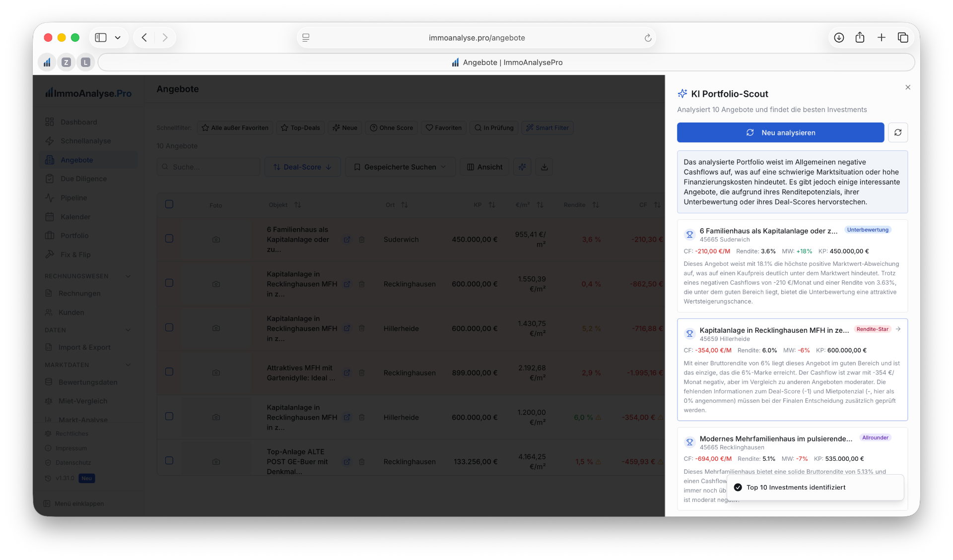Open a new browser tab with plus icon

881,38
